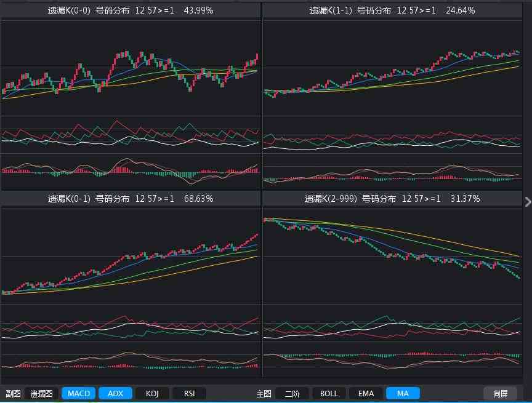Screen dimensions: 532x403
Task: Select the 遗漏K(2-999) chart title
Action: tap(331, 199)
